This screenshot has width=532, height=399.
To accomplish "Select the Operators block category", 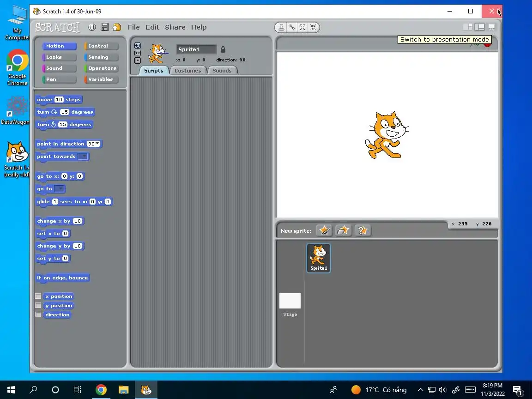I will pos(102,68).
